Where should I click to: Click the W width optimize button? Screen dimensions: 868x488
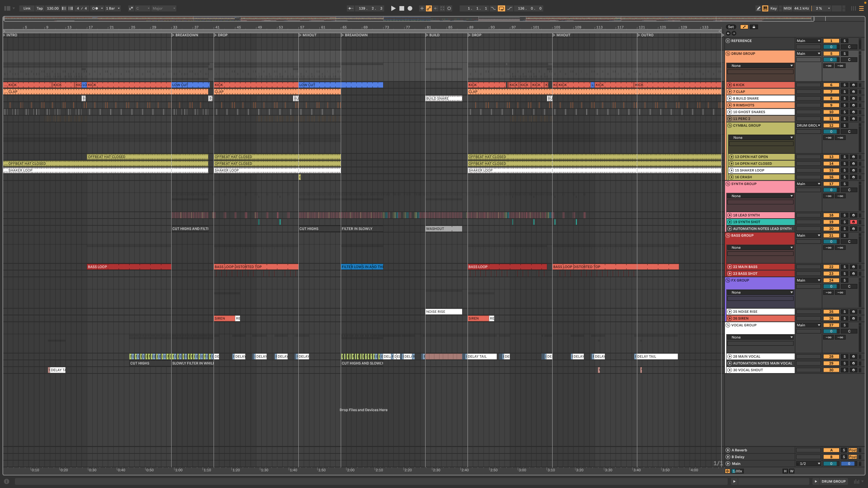pyautogui.click(x=792, y=471)
